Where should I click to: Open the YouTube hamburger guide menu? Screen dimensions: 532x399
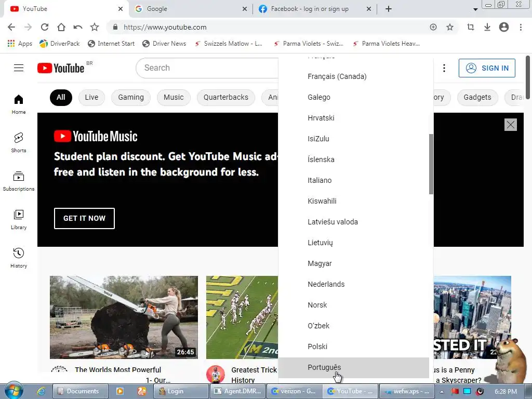[19, 68]
